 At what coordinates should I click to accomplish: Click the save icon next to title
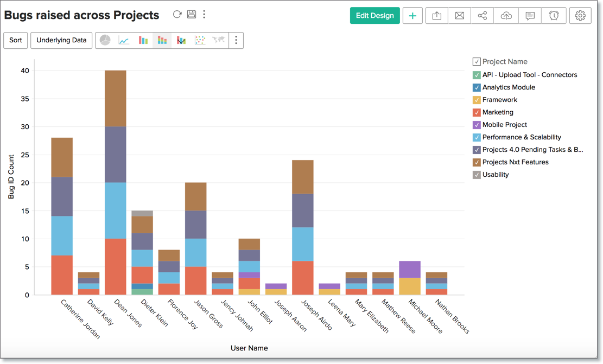tap(191, 15)
